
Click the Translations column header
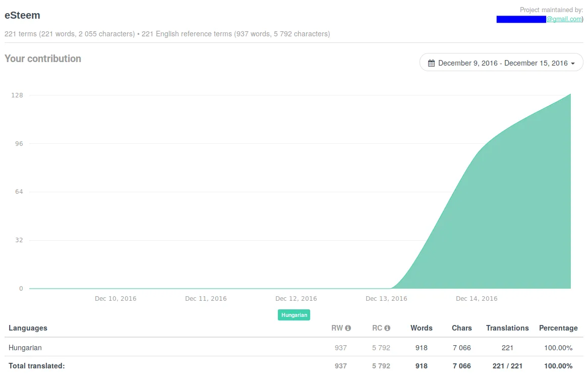tap(507, 328)
